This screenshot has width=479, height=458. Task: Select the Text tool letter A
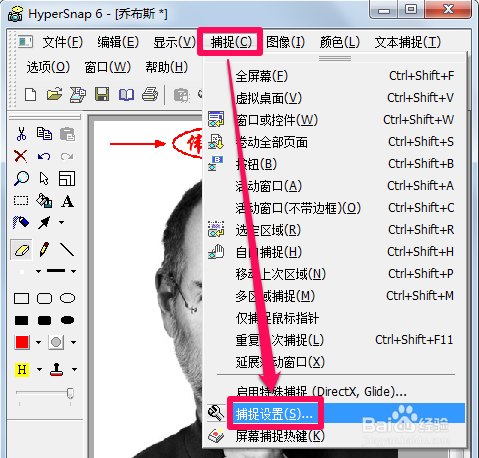click(67, 201)
